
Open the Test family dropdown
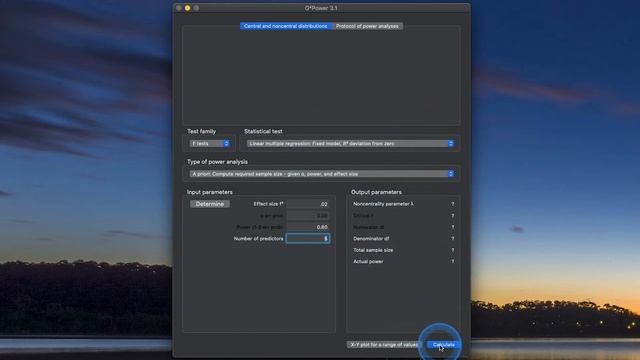pyautogui.click(x=210, y=144)
